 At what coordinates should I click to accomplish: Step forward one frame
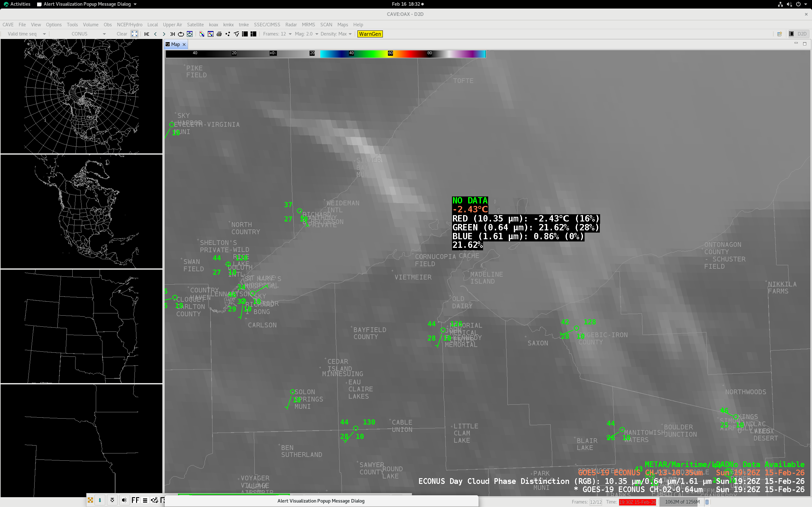[164, 34]
